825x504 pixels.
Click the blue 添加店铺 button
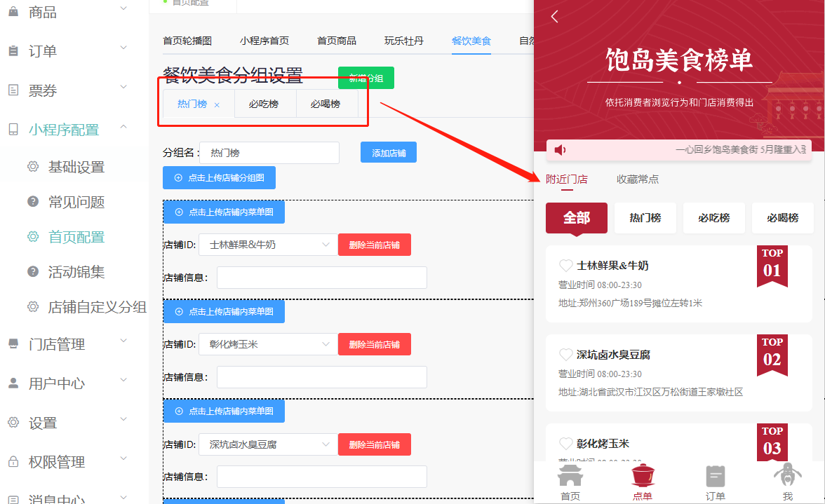(x=388, y=153)
